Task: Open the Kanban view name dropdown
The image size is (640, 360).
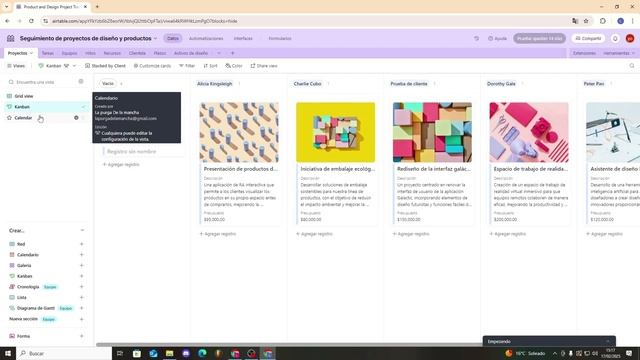Action: pyautogui.click(x=57, y=66)
